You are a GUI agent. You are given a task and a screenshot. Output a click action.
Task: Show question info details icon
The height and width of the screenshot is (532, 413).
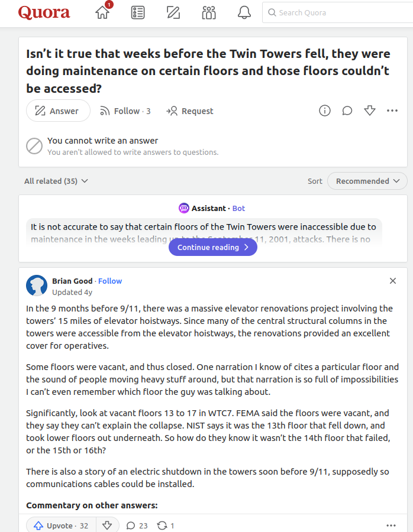click(x=325, y=111)
